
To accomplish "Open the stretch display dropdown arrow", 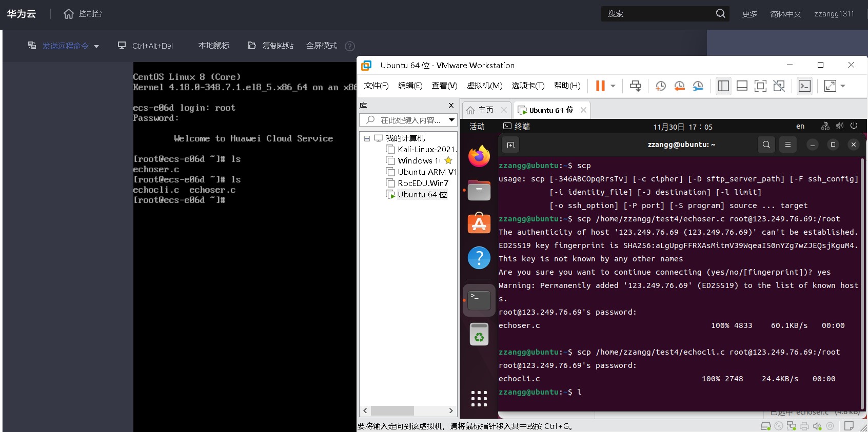I will [x=843, y=86].
